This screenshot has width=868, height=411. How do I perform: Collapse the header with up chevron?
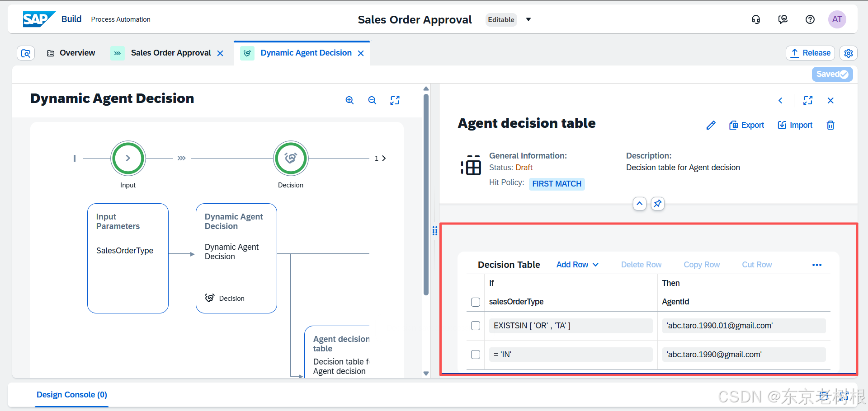coord(640,204)
